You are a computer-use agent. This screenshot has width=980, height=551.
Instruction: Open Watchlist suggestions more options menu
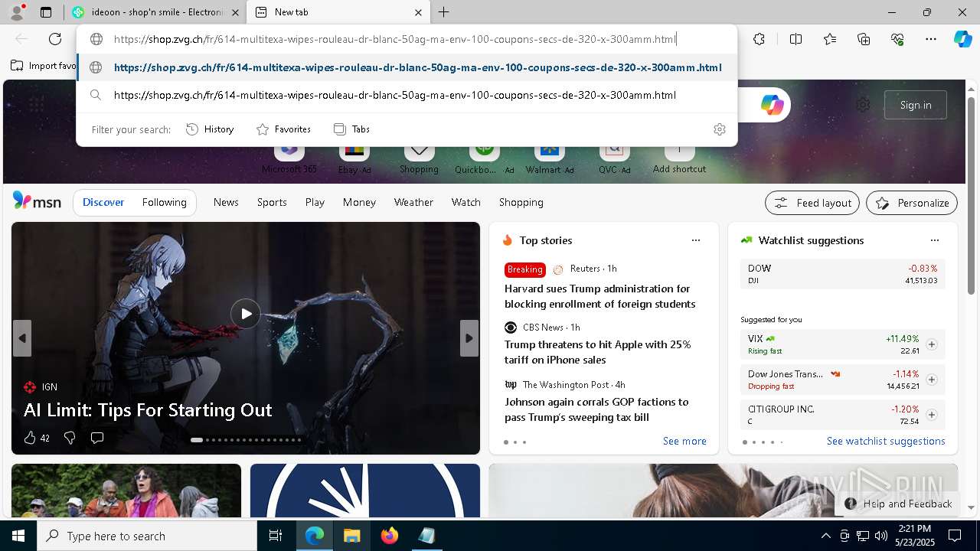[x=935, y=240]
